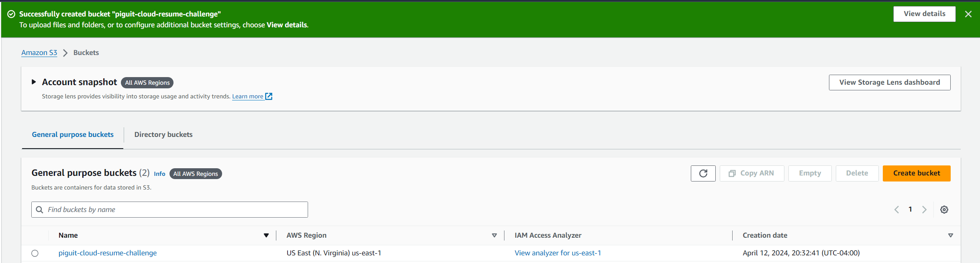
Task: Go to the previous page of buckets
Action: (x=896, y=210)
